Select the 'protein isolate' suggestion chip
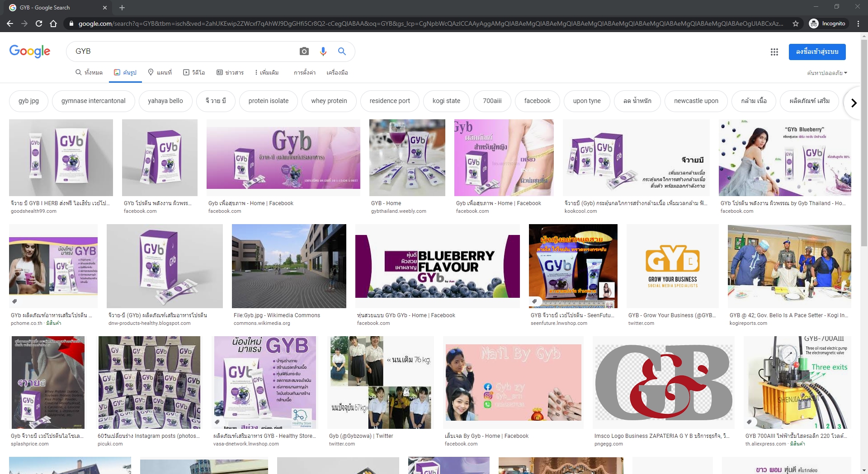Image resolution: width=868 pixels, height=474 pixels. point(268,101)
